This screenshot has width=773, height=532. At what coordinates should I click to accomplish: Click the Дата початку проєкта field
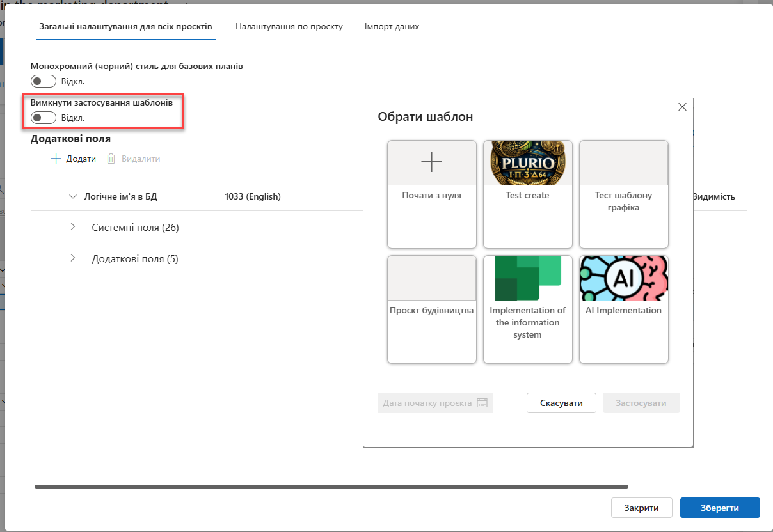point(436,403)
